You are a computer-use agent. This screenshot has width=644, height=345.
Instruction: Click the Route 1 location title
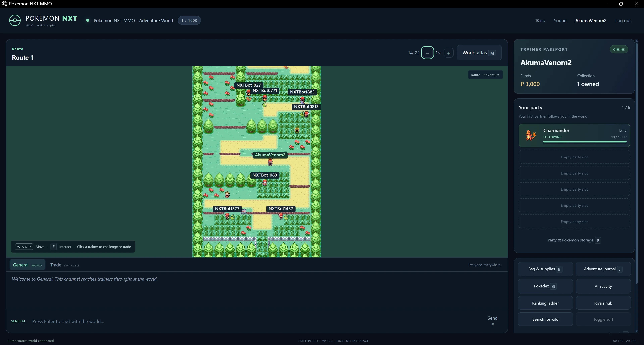click(x=22, y=58)
